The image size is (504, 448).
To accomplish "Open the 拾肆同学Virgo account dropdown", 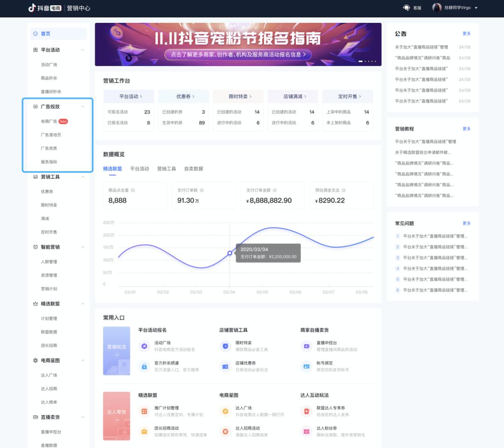I will pos(455,8).
